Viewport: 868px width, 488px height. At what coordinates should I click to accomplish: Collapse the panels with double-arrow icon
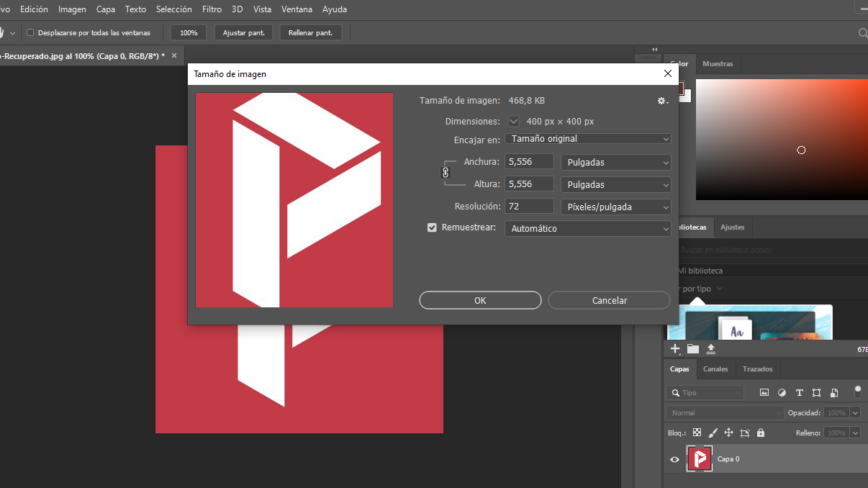coord(654,50)
